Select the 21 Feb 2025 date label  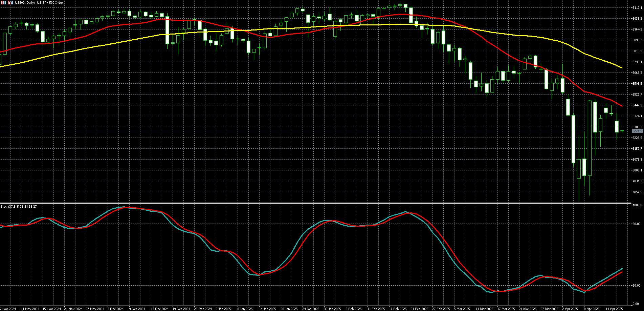point(419,309)
